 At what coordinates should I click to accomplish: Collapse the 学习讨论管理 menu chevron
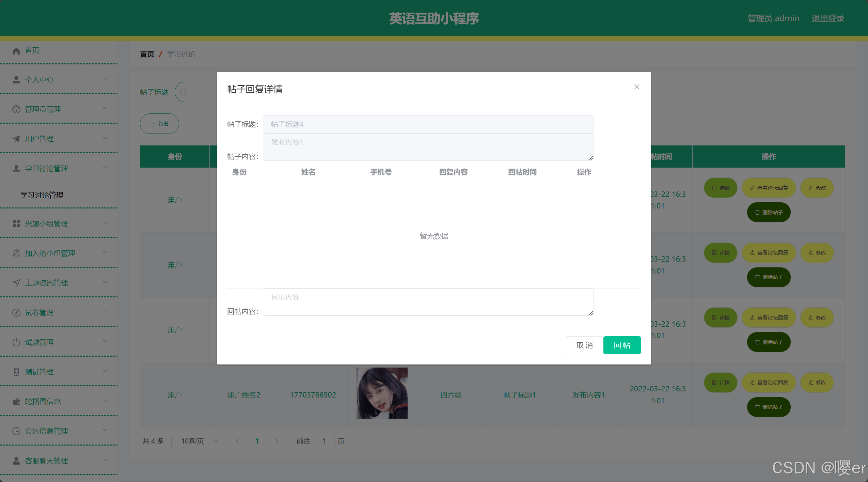tap(105, 167)
